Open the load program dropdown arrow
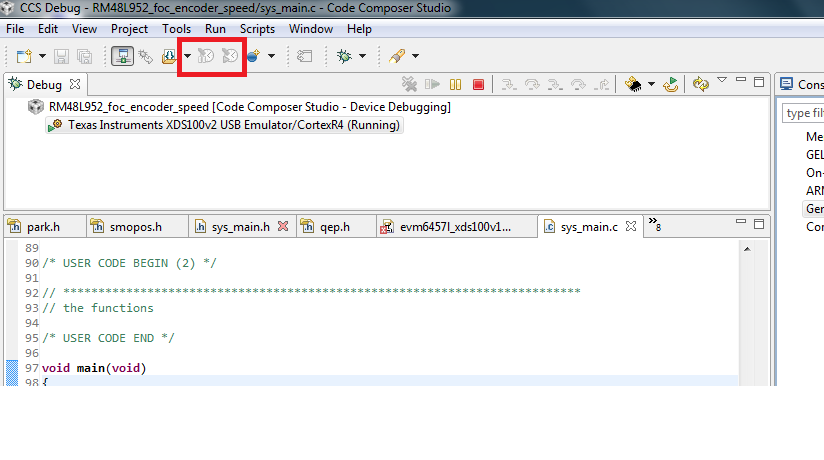Image resolution: width=824 pixels, height=460 pixels. [187, 56]
